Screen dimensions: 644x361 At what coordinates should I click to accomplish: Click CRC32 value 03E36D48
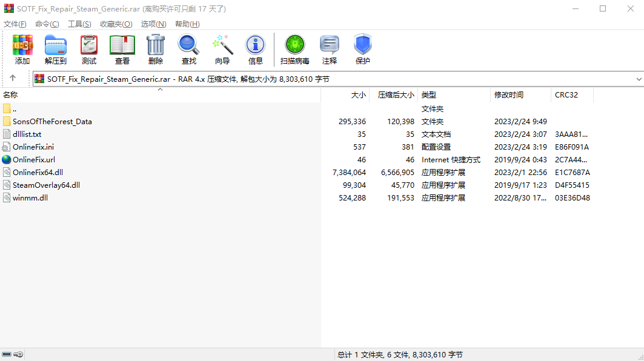pyautogui.click(x=572, y=198)
